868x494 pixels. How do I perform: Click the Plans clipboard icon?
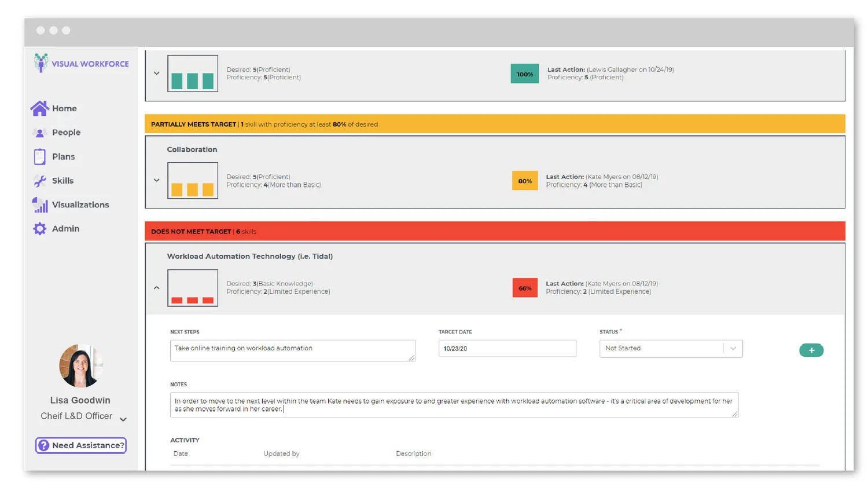[x=39, y=156]
